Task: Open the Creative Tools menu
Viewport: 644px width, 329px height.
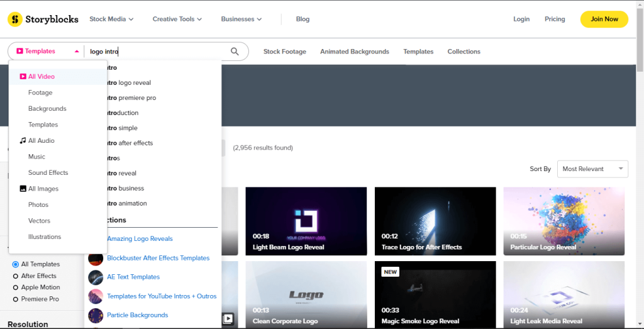Action: 177,19
